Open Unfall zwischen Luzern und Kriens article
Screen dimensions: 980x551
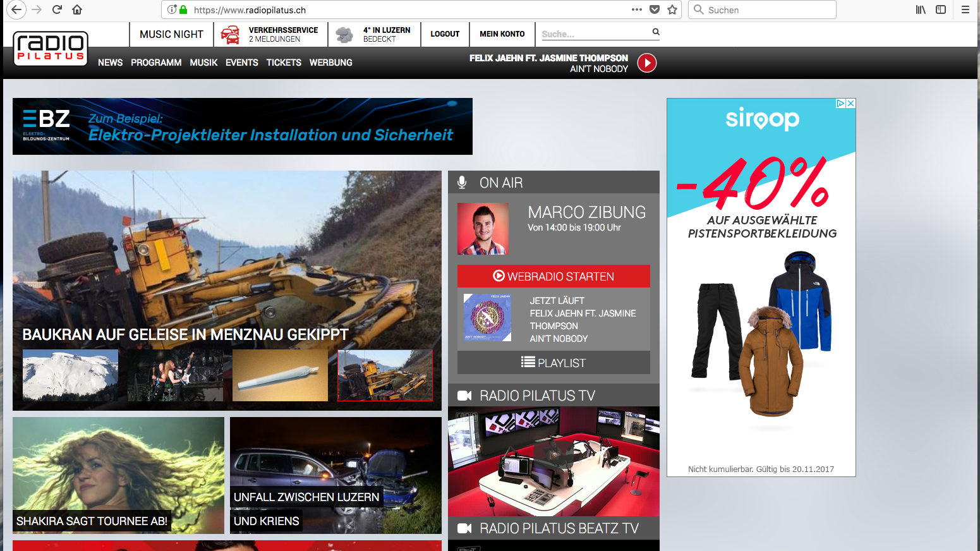click(336, 475)
